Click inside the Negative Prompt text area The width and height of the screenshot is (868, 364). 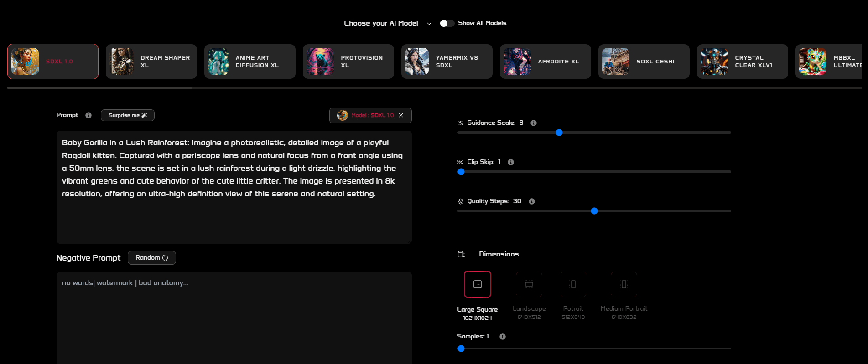point(234,318)
